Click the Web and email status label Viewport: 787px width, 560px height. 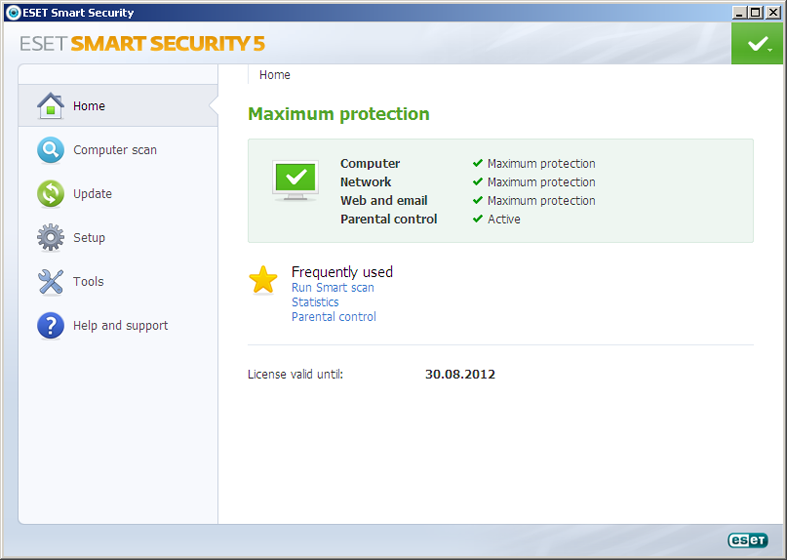(383, 201)
